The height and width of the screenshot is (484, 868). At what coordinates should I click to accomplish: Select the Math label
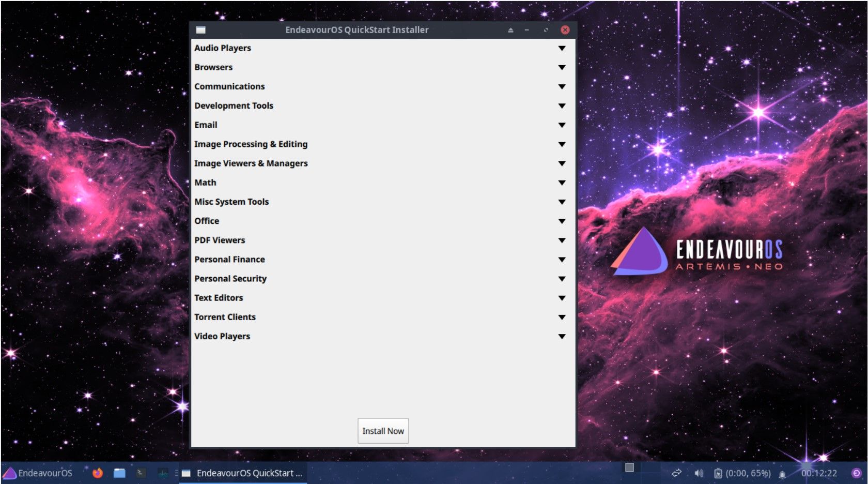205,183
